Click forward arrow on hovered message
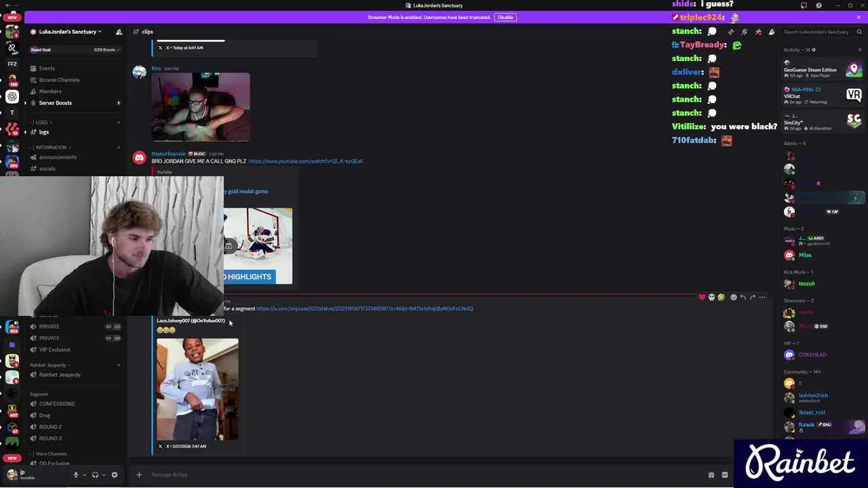This screenshot has height=488, width=868. click(752, 298)
